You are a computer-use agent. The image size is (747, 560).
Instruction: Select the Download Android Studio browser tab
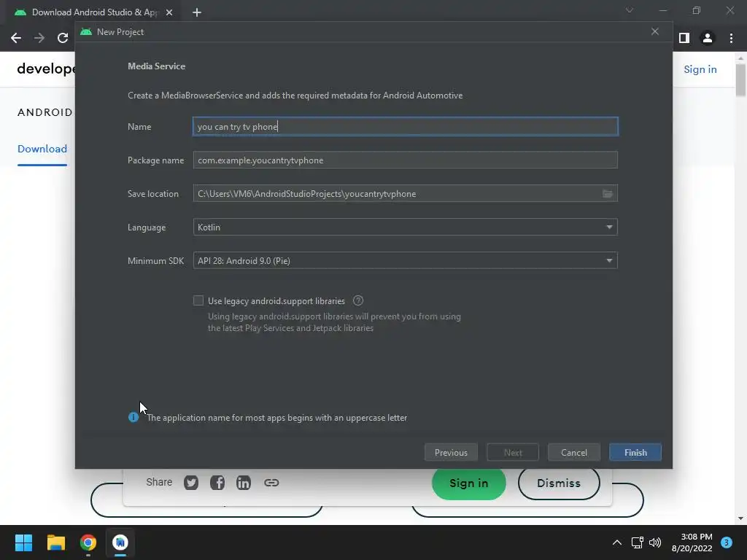[93, 12]
